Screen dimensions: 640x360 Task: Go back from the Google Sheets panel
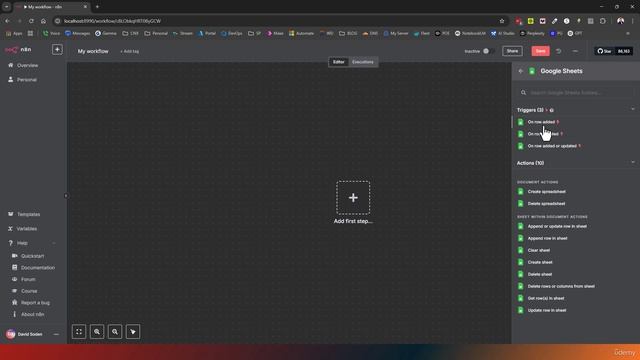click(521, 71)
